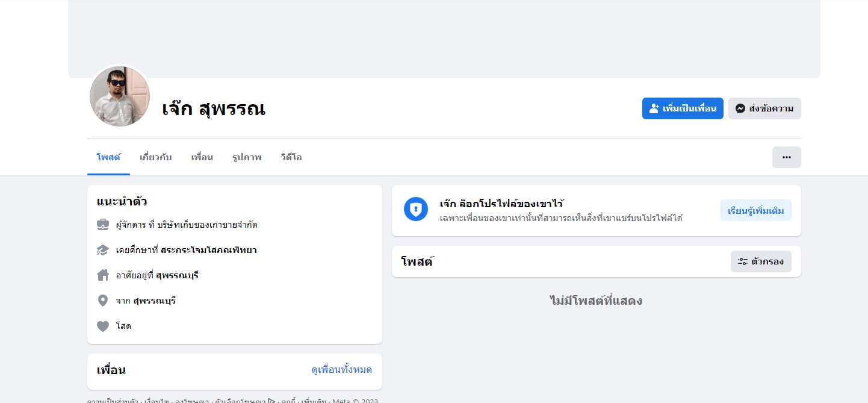Click the house lives-in icon

pyautogui.click(x=103, y=275)
